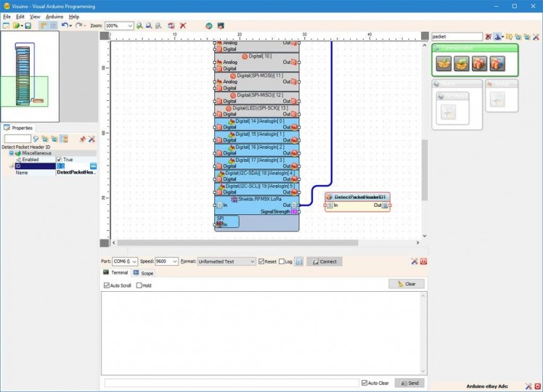Screen dimensions: 543x392
Task: Click the Connect button
Action: (x=324, y=261)
